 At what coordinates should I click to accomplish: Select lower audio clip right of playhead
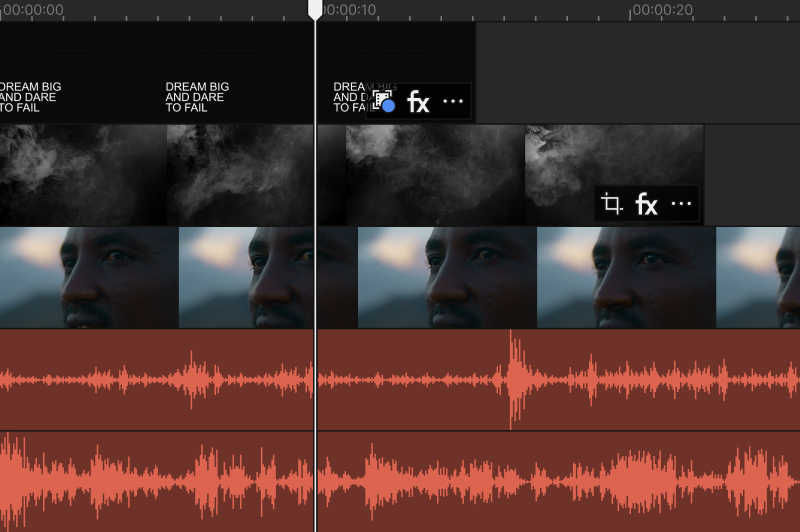[550, 482]
